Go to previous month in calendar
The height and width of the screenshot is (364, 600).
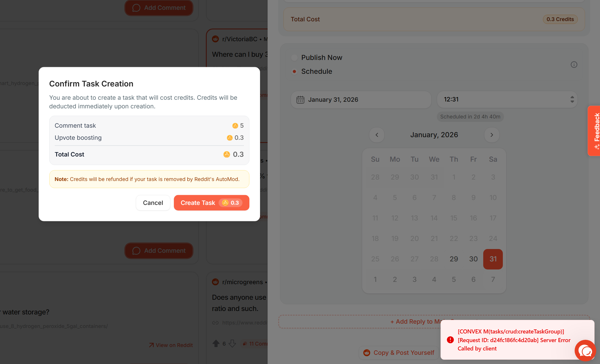(x=377, y=135)
